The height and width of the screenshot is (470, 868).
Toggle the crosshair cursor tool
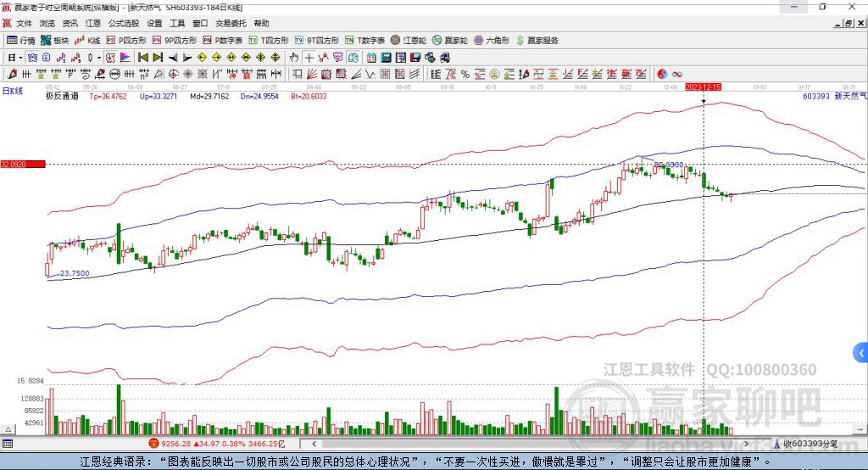tap(309, 58)
